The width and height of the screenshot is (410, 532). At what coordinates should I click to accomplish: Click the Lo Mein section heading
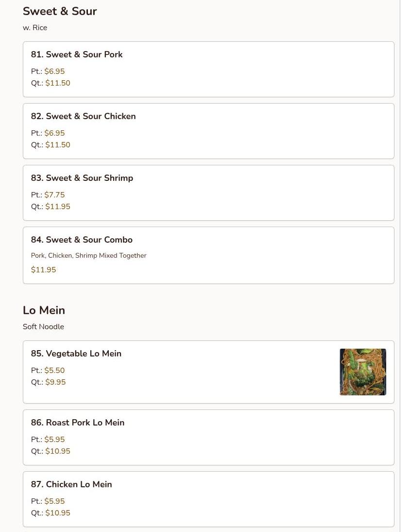pos(44,310)
